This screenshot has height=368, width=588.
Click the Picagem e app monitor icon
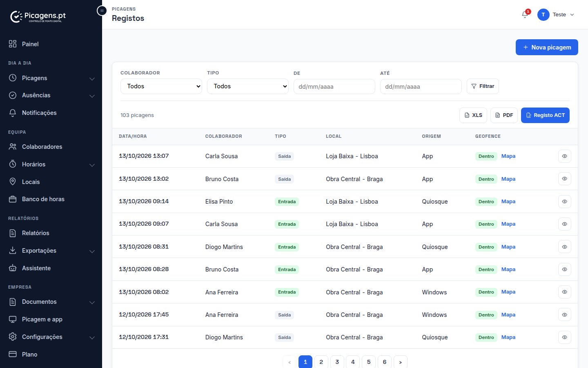pyautogui.click(x=13, y=319)
